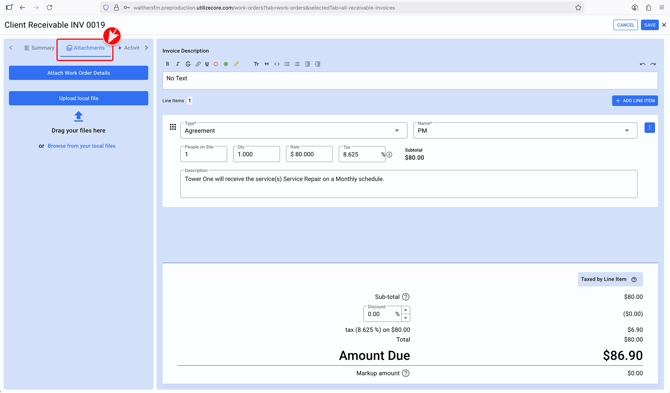The height and width of the screenshot is (393, 670).
Task: Reload the browser page
Action: [x=50, y=7]
